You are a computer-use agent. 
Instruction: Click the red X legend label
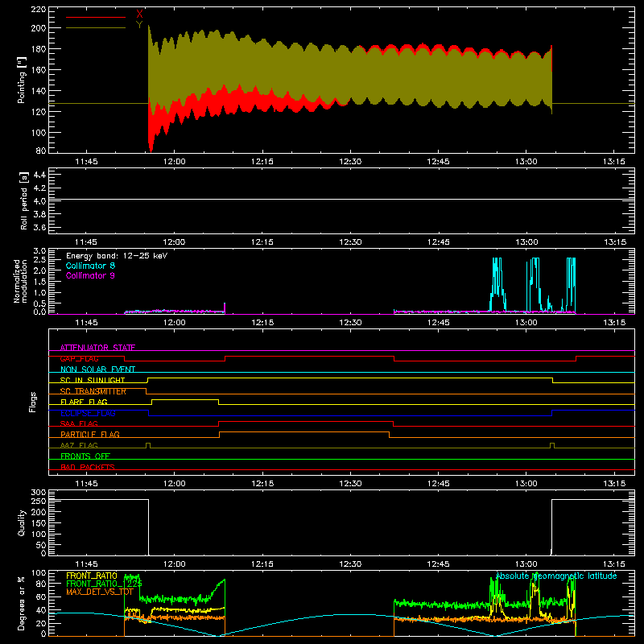click(x=139, y=14)
